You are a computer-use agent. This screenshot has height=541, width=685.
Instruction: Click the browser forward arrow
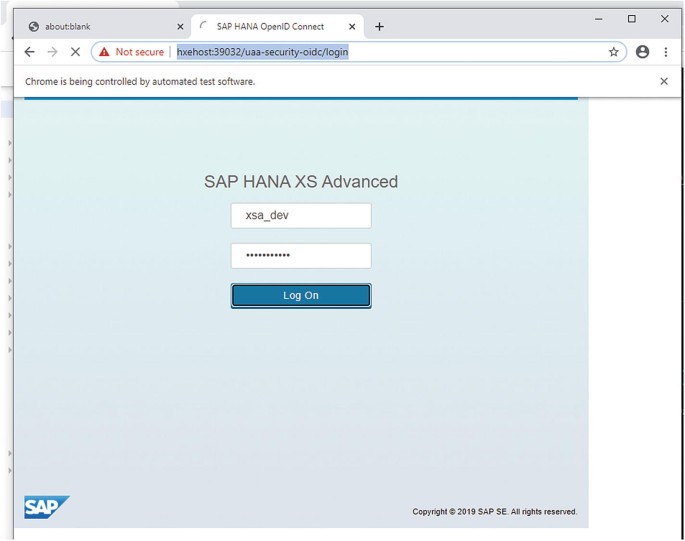(x=52, y=52)
